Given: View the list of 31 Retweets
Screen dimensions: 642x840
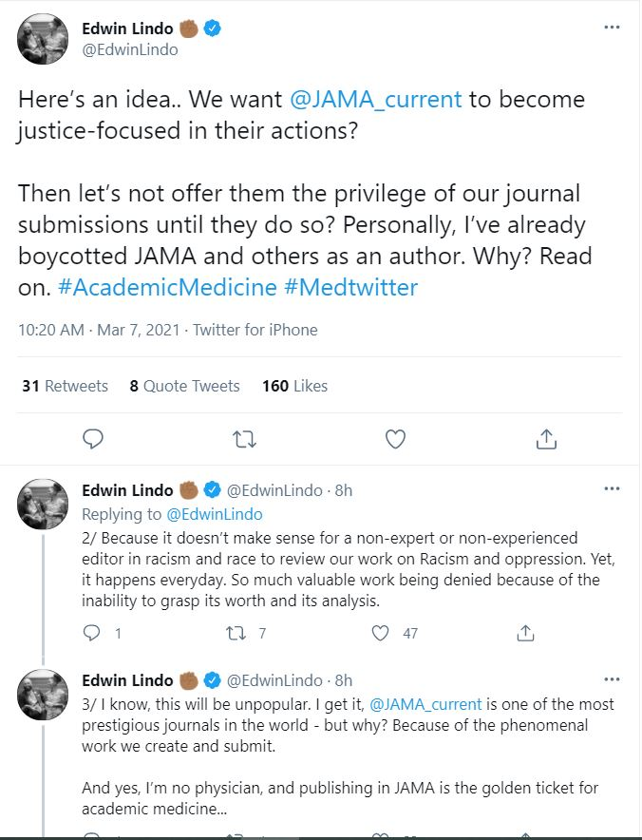Looking at the screenshot, I should 65,386.
